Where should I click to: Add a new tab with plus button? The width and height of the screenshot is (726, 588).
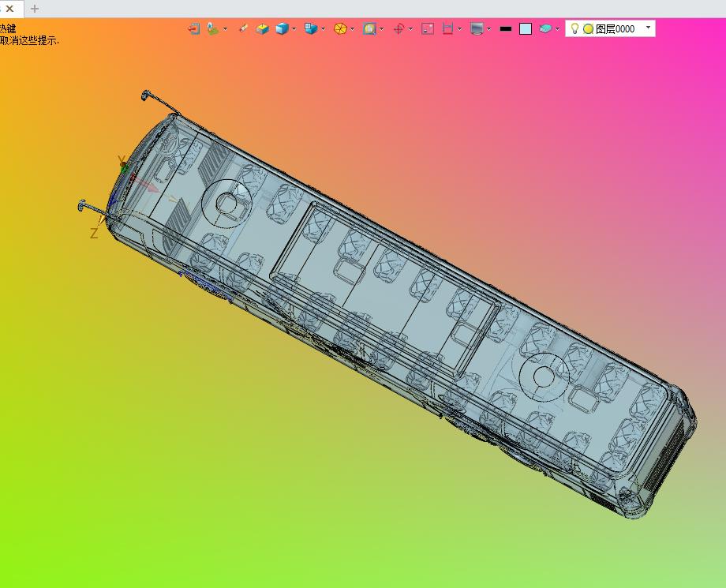(34, 9)
